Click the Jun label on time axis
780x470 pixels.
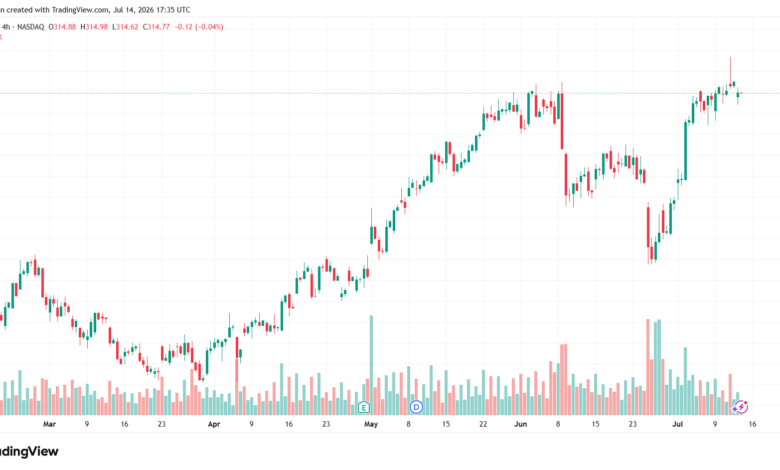(520, 424)
